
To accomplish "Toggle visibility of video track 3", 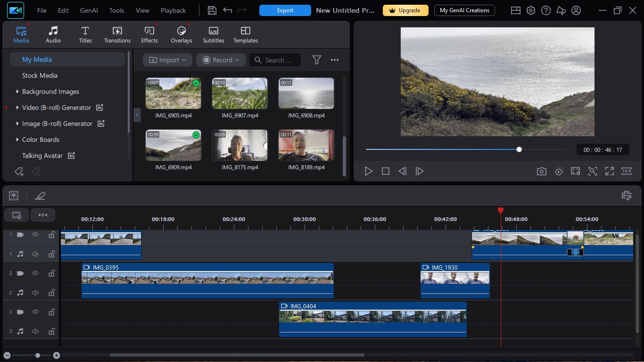I will (x=35, y=312).
